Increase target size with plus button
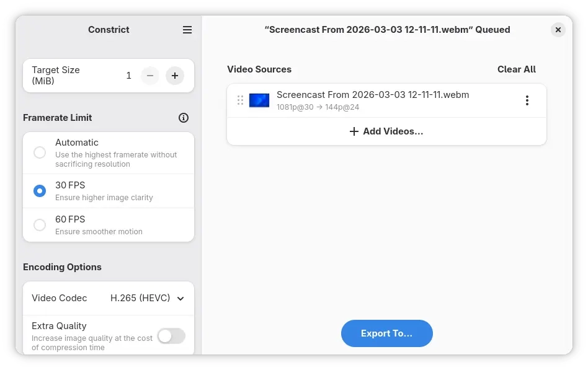 click(175, 76)
